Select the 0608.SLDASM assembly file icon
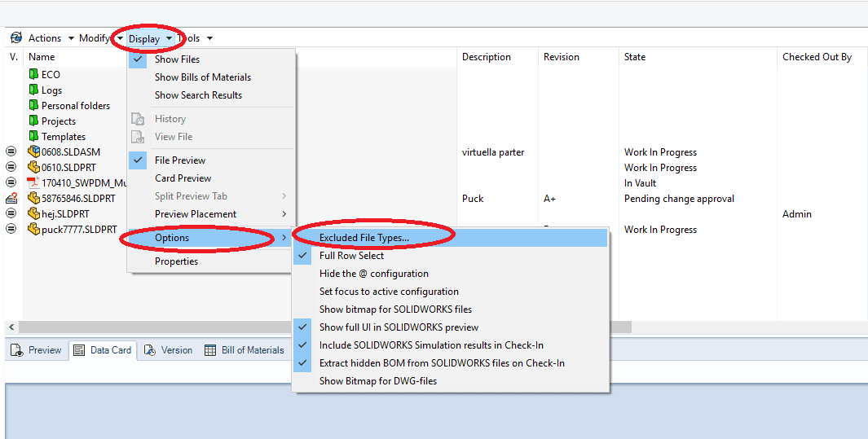This screenshot has width=868, height=439. click(34, 152)
